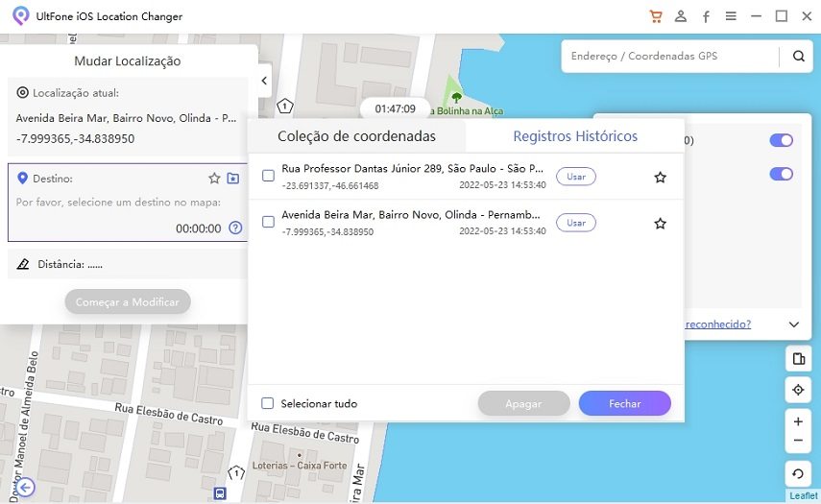
Task: Click the Fechar button
Action: [625, 403]
